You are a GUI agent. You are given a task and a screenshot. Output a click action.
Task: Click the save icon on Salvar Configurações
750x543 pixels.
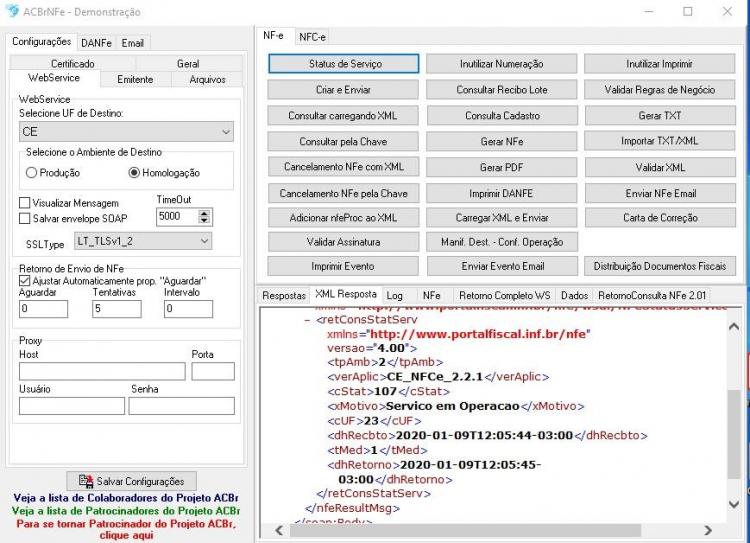click(86, 481)
